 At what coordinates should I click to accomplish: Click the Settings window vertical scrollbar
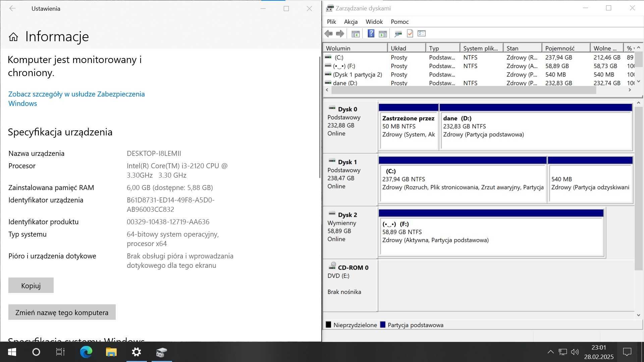(x=320, y=117)
